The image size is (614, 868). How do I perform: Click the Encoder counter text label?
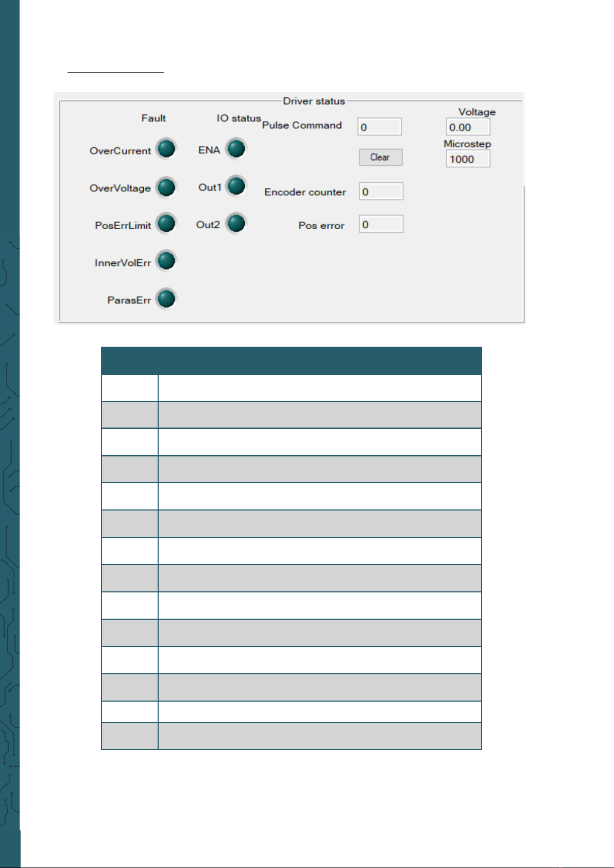pyautogui.click(x=305, y=192)
